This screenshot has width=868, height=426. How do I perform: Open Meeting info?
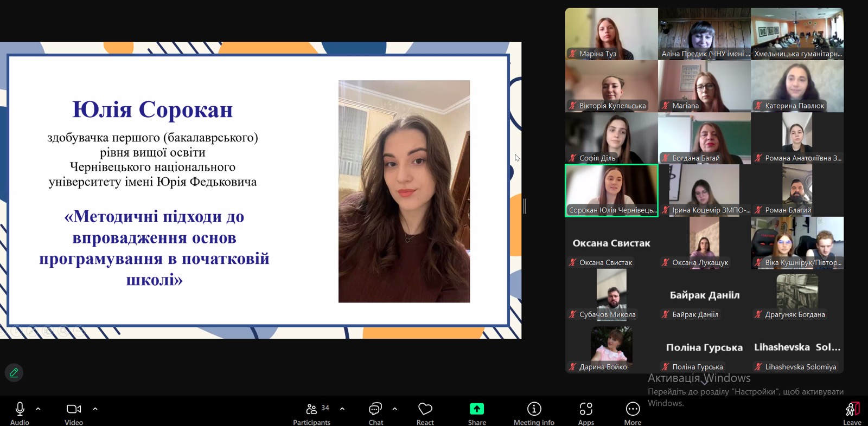[x=534, y=413]
